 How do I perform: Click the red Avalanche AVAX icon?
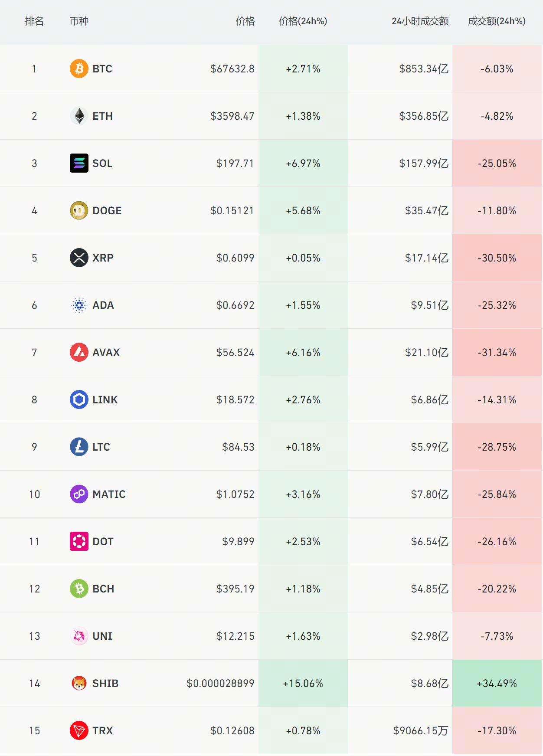[x=79, y=352]
